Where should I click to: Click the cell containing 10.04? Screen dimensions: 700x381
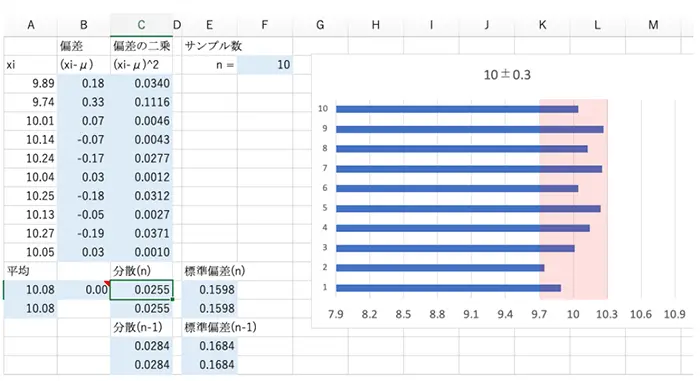(30, 177)
